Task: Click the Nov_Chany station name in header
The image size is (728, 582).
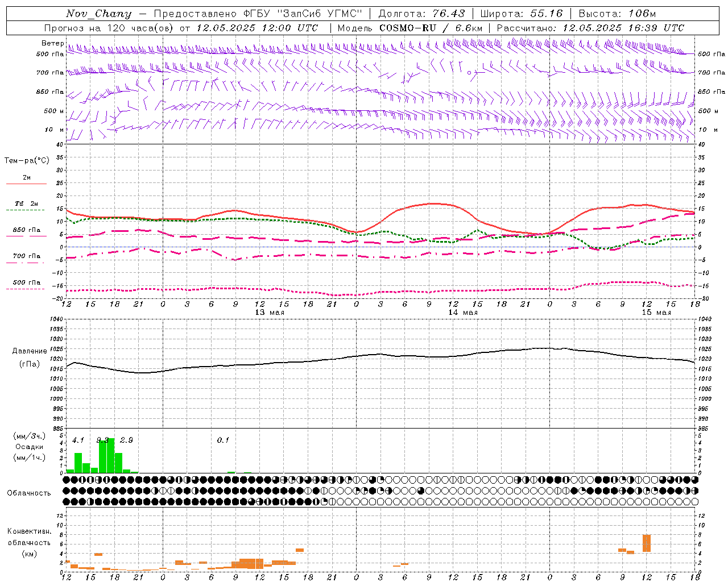Action: click(98, 14)
